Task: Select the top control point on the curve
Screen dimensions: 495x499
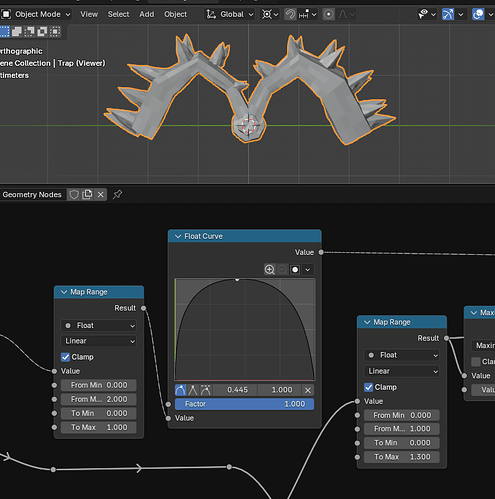Action: (x=237, y=280)
